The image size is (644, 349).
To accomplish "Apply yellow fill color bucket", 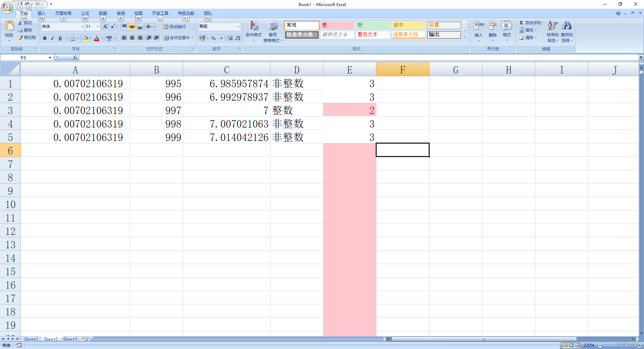I will (x=86, y=38).
